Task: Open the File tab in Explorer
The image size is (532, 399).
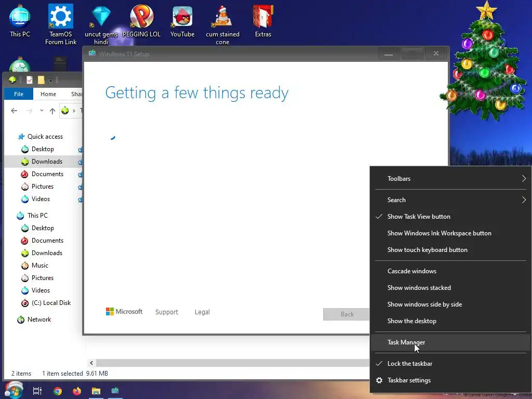Action: (x=19, y=94)
